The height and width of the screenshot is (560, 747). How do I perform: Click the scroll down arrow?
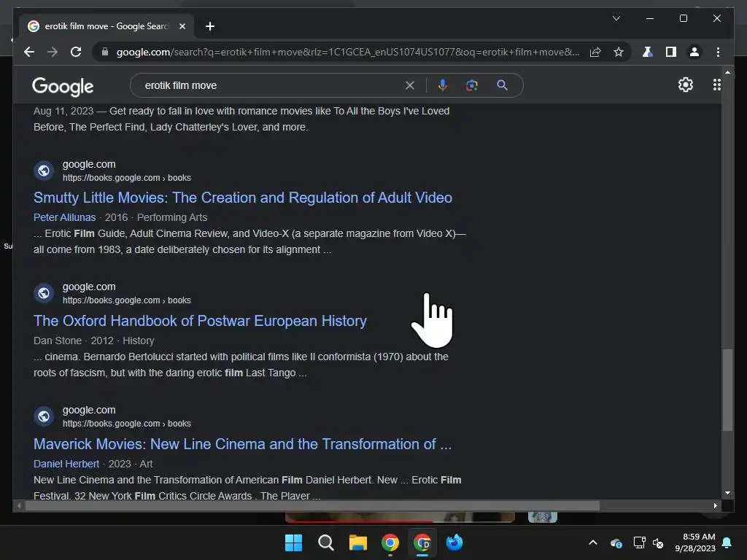click(x=727, y=493)
